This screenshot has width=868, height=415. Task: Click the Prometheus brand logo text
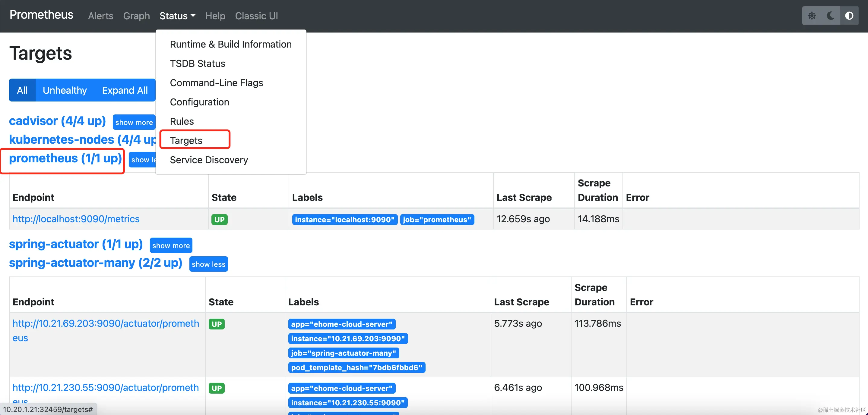(41, 15)
